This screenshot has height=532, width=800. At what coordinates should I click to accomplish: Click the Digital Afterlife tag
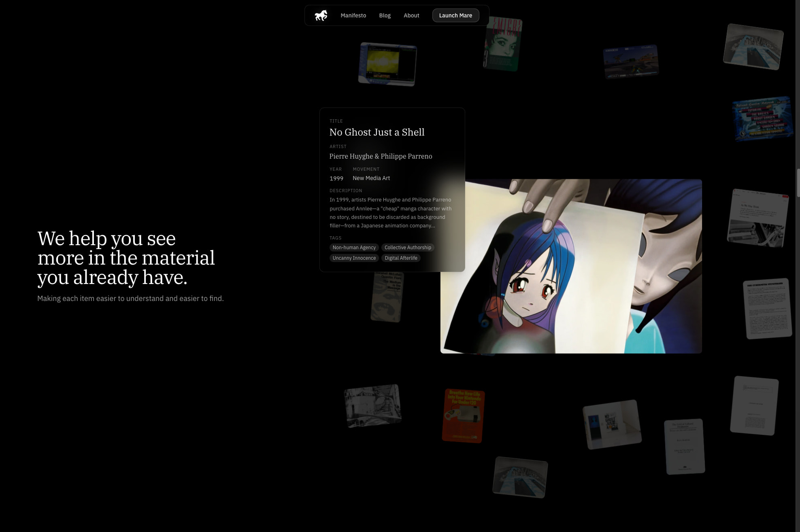401,258
